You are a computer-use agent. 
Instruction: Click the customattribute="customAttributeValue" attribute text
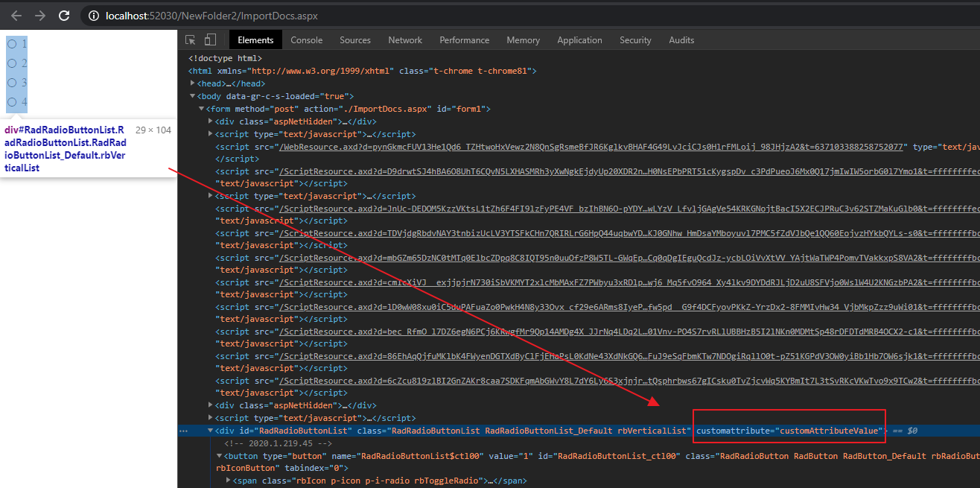789,431
